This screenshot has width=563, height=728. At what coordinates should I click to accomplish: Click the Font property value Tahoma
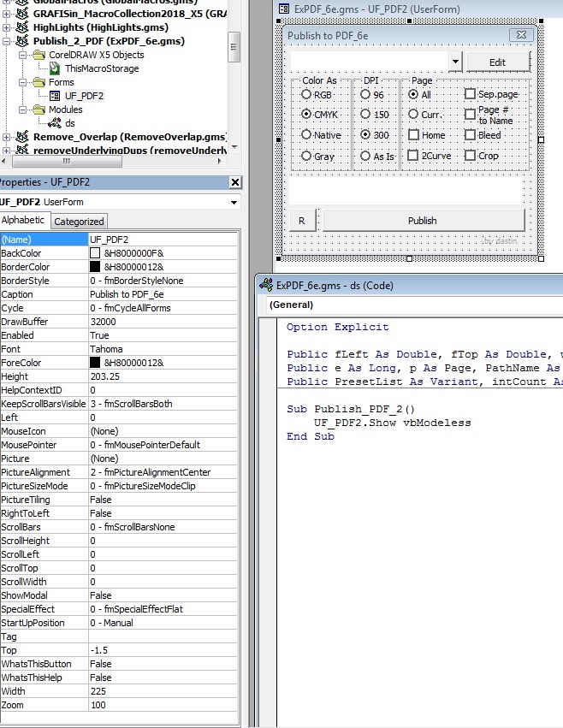pos(163,349)
